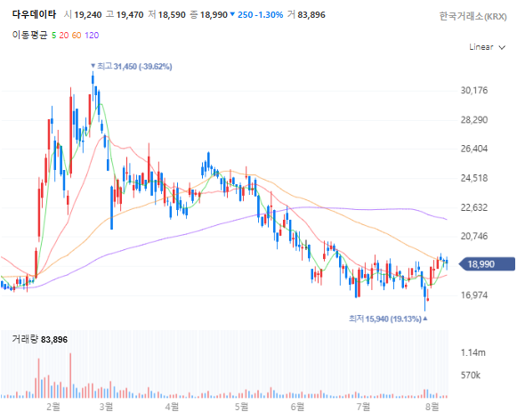Click the current price tag 18,990
The image size is (517, 420).
[487, 264]
